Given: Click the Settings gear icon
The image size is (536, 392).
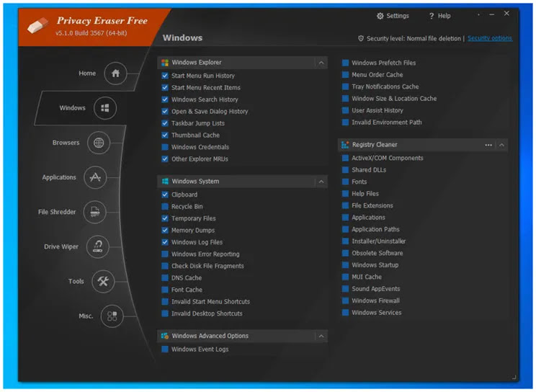Looking at the screenshot, I should pyautogui.click(x=380, y=16).
